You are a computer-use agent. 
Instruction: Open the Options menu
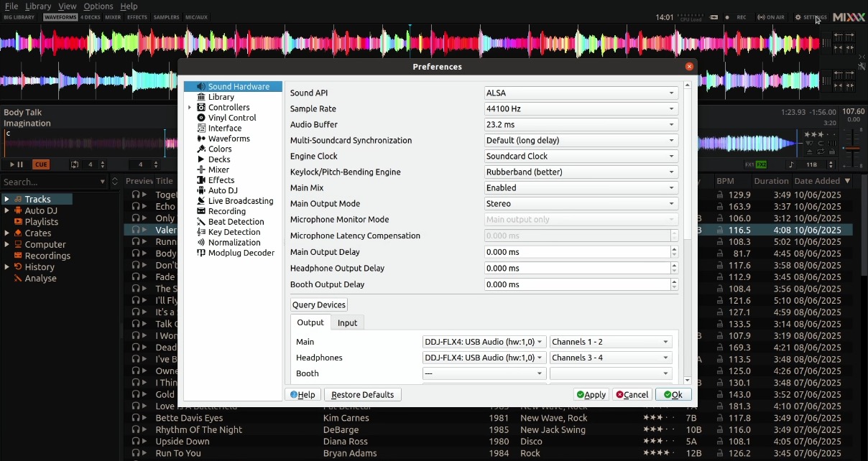pyautogui.click(x=98, y=6)
